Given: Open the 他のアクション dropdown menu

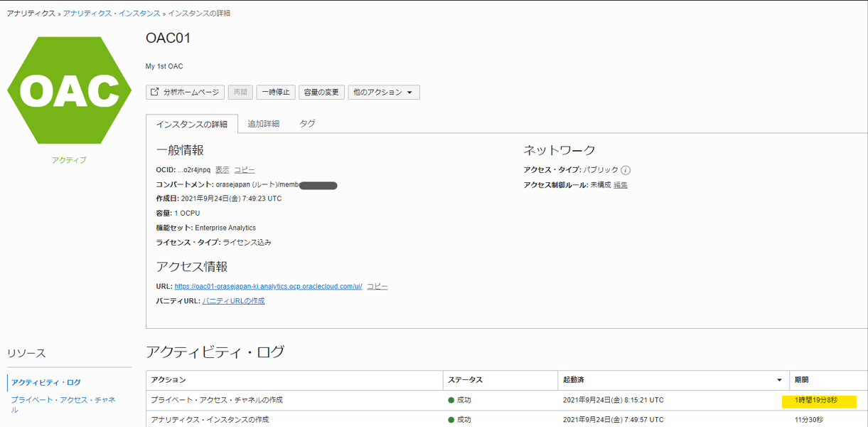Looking at the screenshot, I should (383, 92).
